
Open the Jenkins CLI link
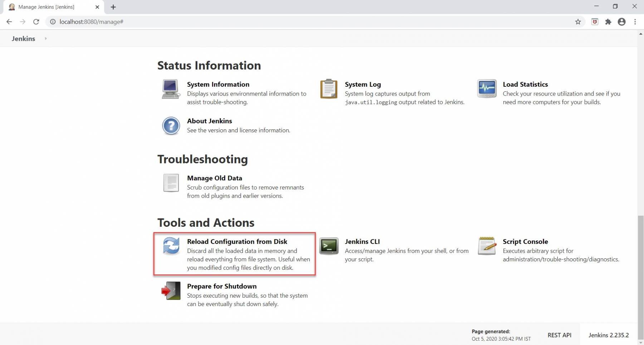362,241
